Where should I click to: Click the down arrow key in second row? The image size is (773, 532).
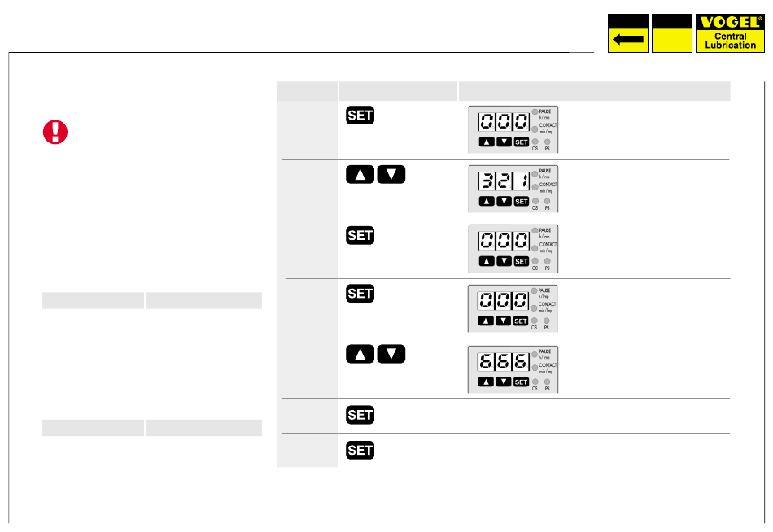point(391,175)
